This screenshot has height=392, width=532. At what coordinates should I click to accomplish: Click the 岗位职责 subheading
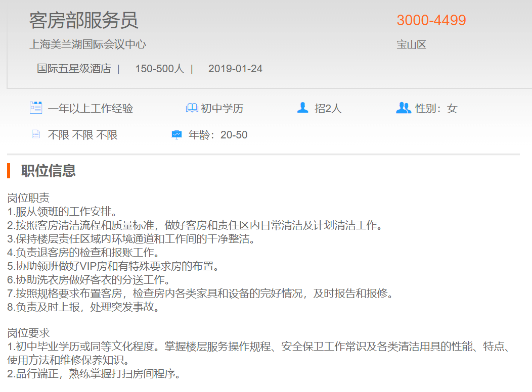28,198
